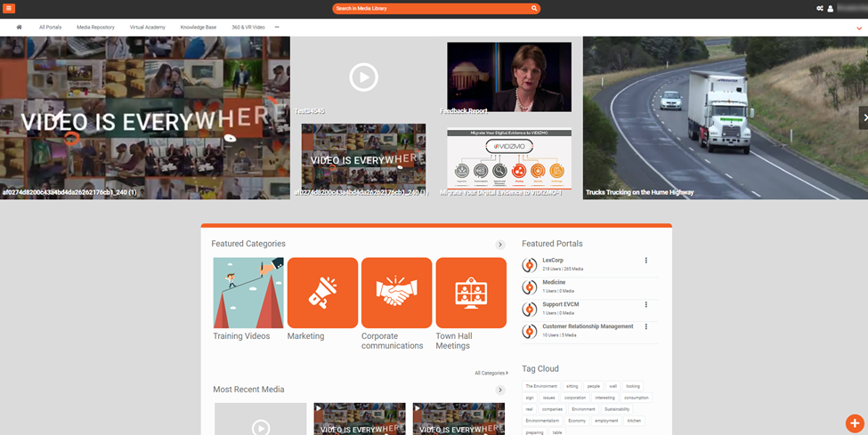Open Customer Relationship Management three-dot menu
The width and height of the screenshot is (868, 435).
(646, 326)
